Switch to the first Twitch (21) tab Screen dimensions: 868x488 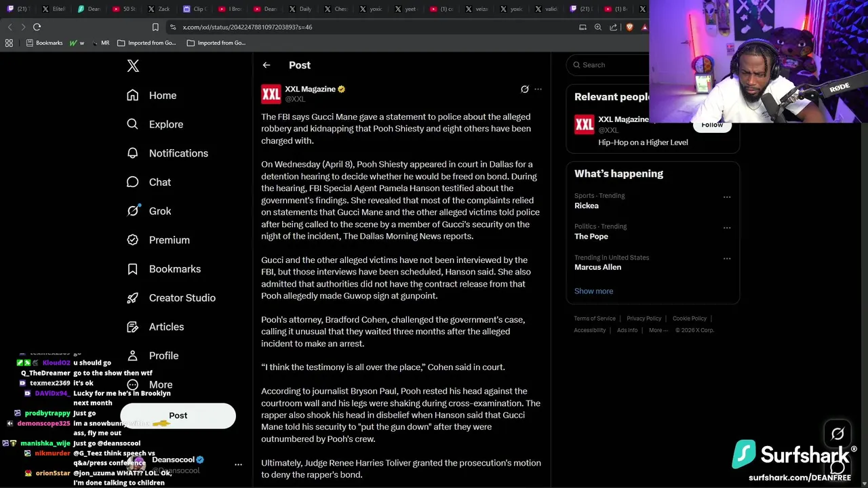click(x=18, y=9)
